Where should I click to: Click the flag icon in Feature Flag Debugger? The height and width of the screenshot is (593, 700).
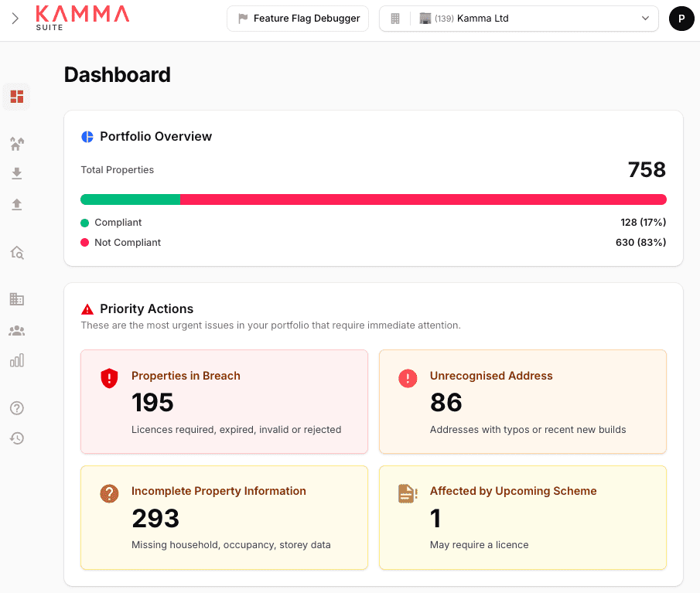click(243, 19)
